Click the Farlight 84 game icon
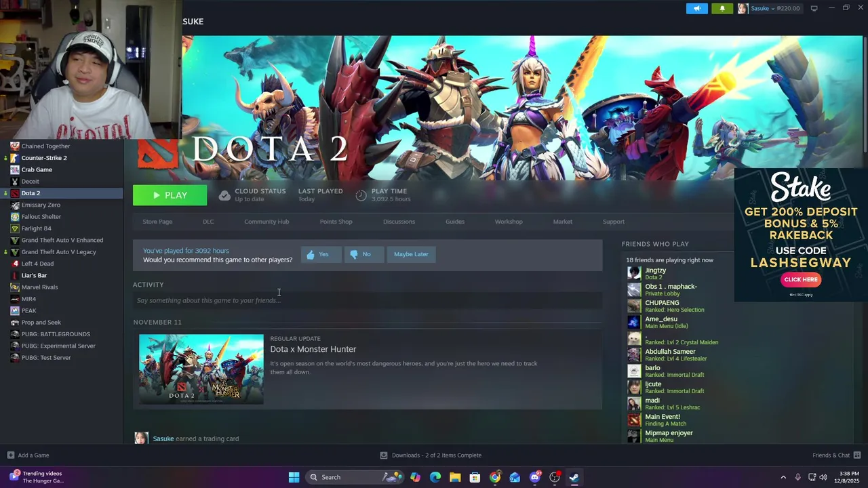Screen dimensions: 868x488 (15, 228)
